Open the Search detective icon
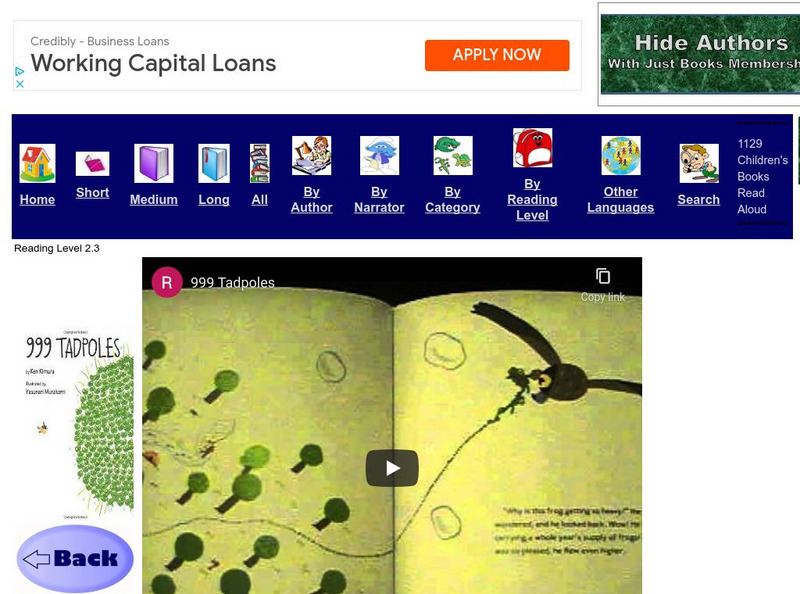The width and height of the screenshot is (800, 594). [699, 163]
